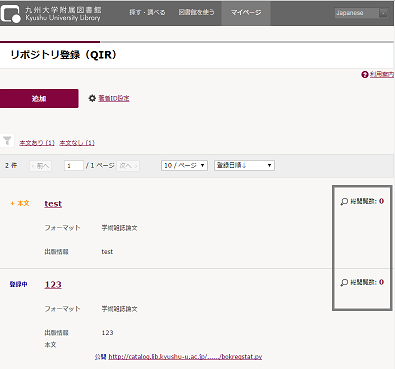Click the 学術雑誌論文 format value under test
The width and height of the screenshot is (395, 369).
119,228
